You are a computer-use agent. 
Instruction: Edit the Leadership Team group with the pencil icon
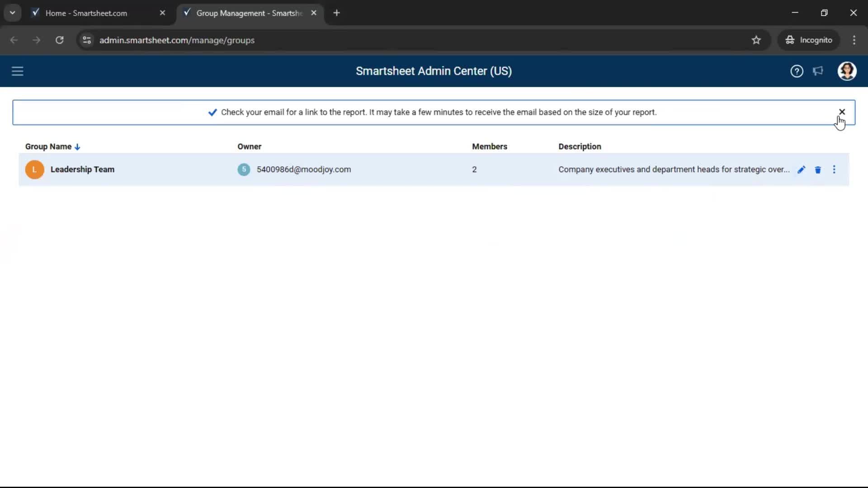click(801, 169)
